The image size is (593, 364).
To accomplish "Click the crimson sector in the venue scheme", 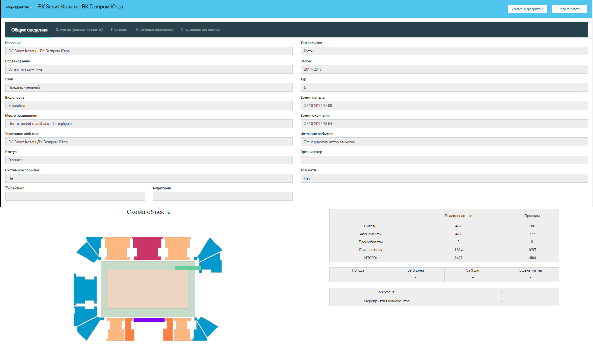I will (x=148, y=247).
